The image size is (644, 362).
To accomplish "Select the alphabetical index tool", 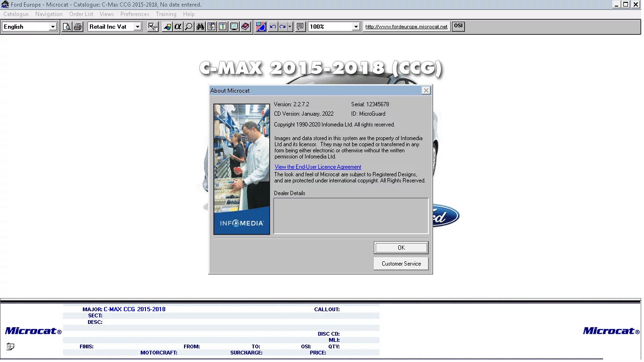I will [x=177, y=26].
